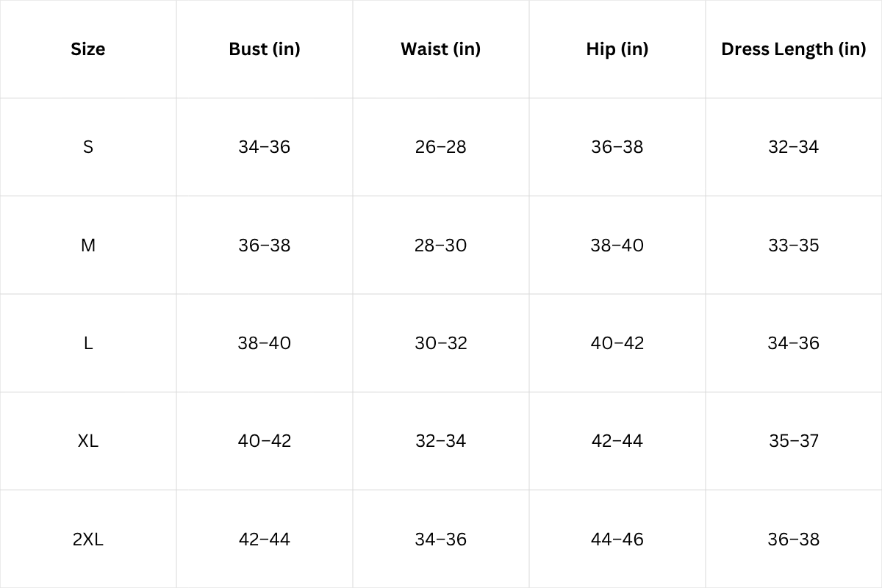882x588 pixels.
Task: Select waist value 28–30 in M row
Action: (x=440, y=245)
